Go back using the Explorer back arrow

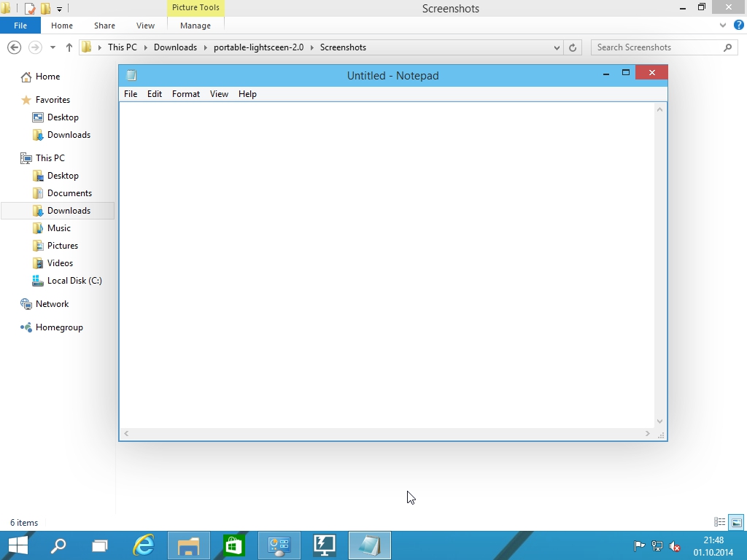[x=14, y=47]
